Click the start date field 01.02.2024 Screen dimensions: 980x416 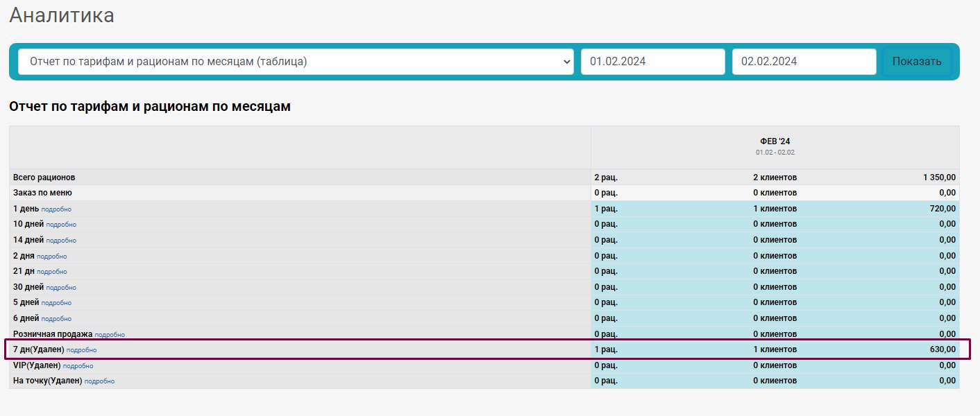(652, 62)
